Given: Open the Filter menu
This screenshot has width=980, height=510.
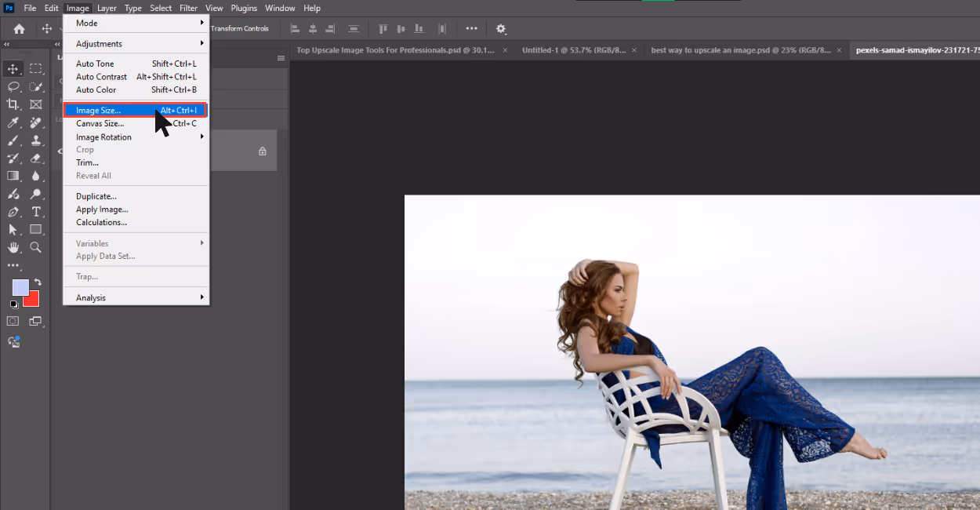Looking at the screenshot, I should click(188, 8).
